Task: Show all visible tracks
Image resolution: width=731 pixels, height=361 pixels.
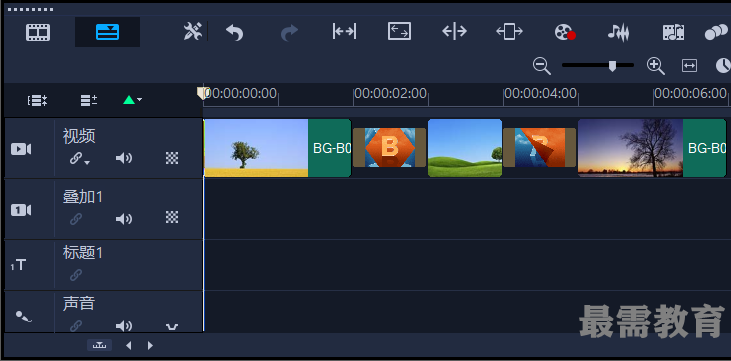Action: 37,100
